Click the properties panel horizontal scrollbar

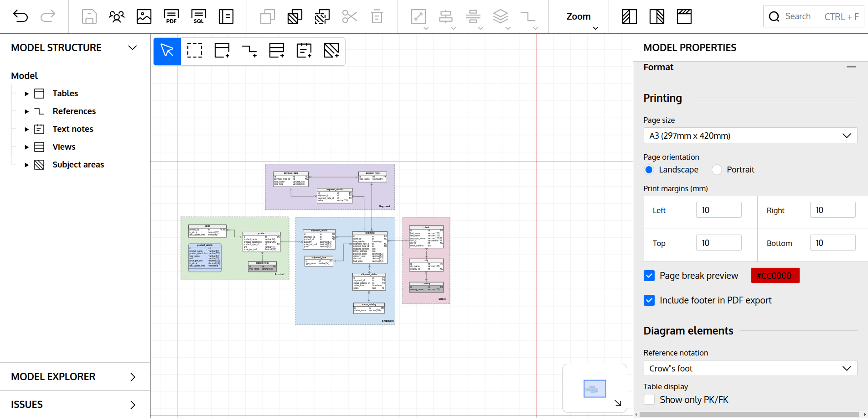pyautogui.click(x=749, y=415)
